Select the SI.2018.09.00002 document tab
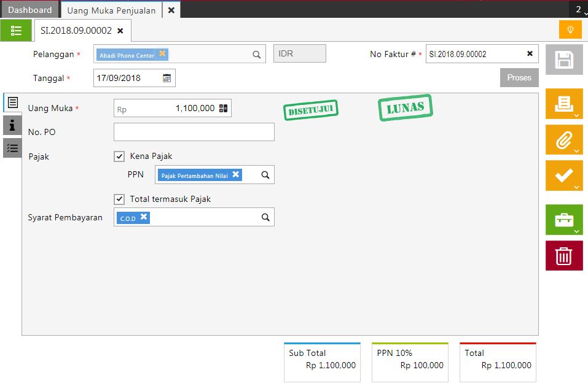The image size is (588, 386). coord(76,30)
